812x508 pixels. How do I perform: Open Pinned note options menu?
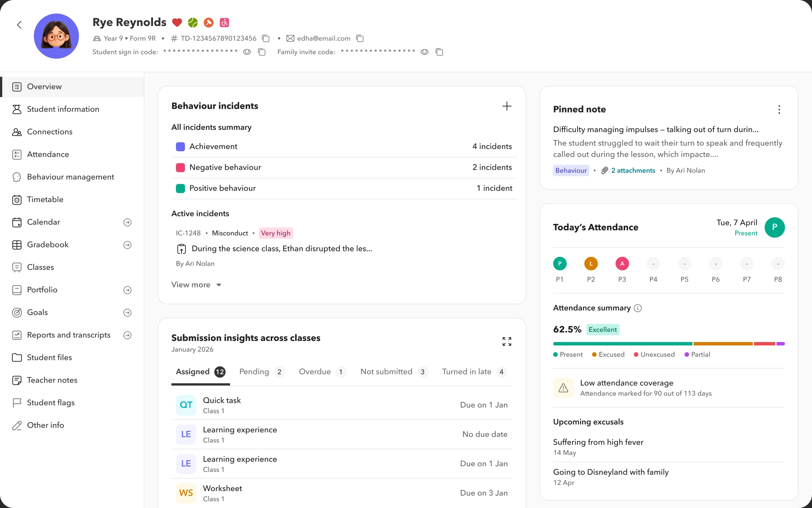pos(779,110)
